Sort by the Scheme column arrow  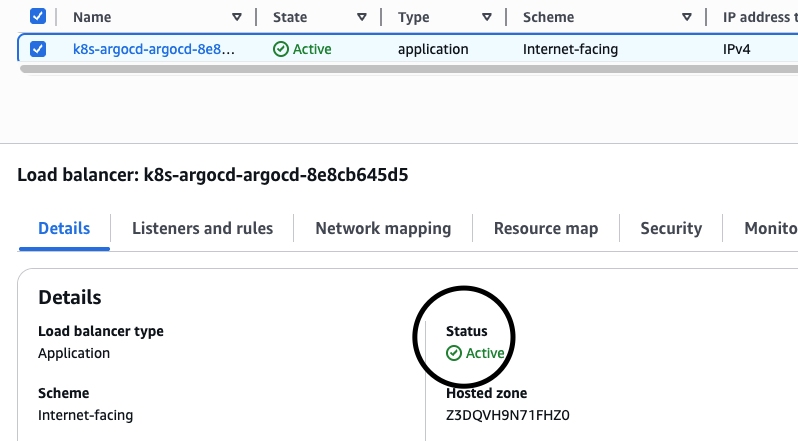pos(686,17)
